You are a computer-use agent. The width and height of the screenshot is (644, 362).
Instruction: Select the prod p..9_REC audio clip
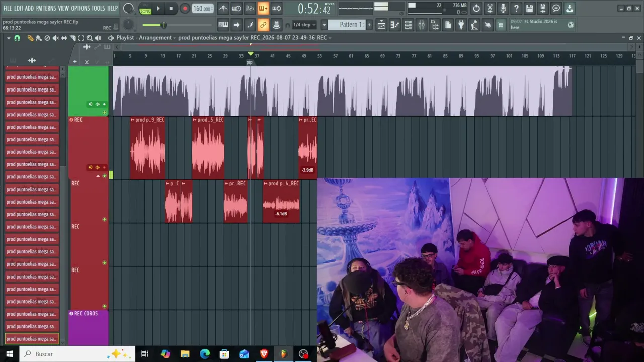coord(147,148)
